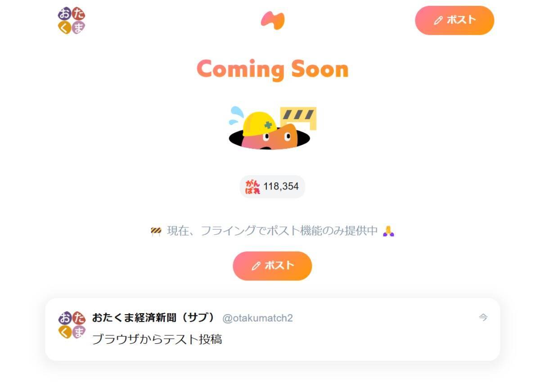Screen dimensions: 540x392
Task: Click the blue sweat drops by the helmet
Action: pos(236,115)
